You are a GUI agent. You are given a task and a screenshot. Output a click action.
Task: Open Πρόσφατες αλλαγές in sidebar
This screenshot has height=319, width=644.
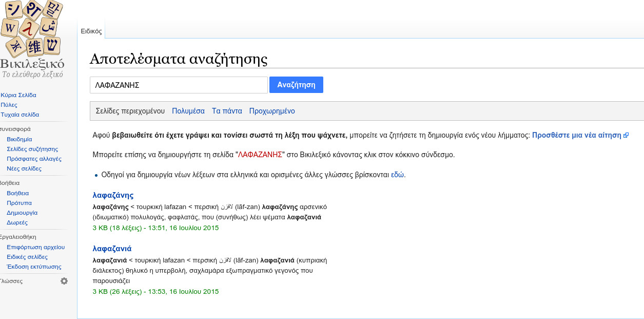tap(34, 159)
